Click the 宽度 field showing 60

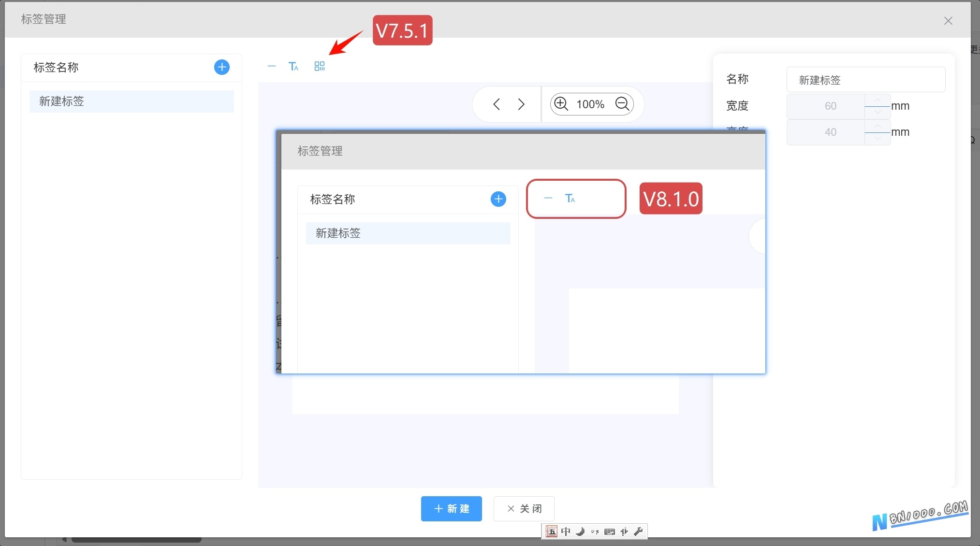coord(826,106)
